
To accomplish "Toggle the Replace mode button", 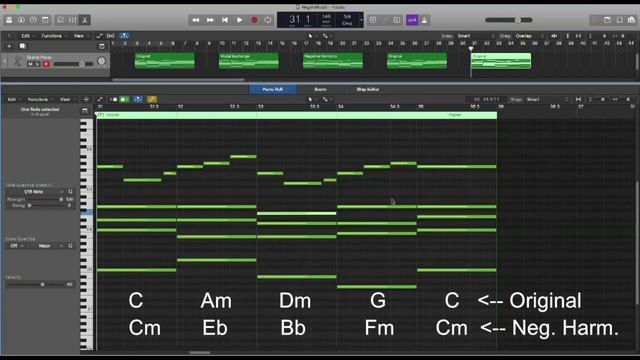I will pos(373,20).
